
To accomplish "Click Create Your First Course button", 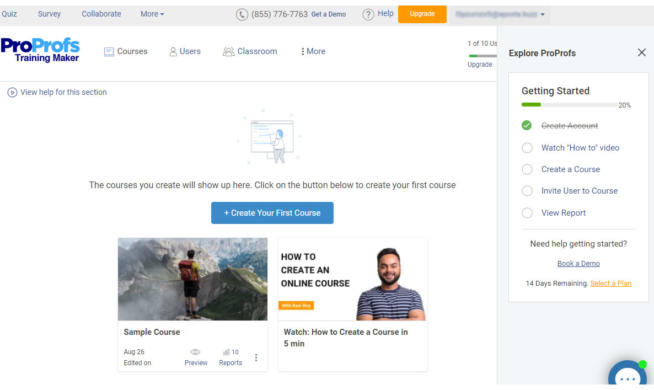I will (272, 213).
